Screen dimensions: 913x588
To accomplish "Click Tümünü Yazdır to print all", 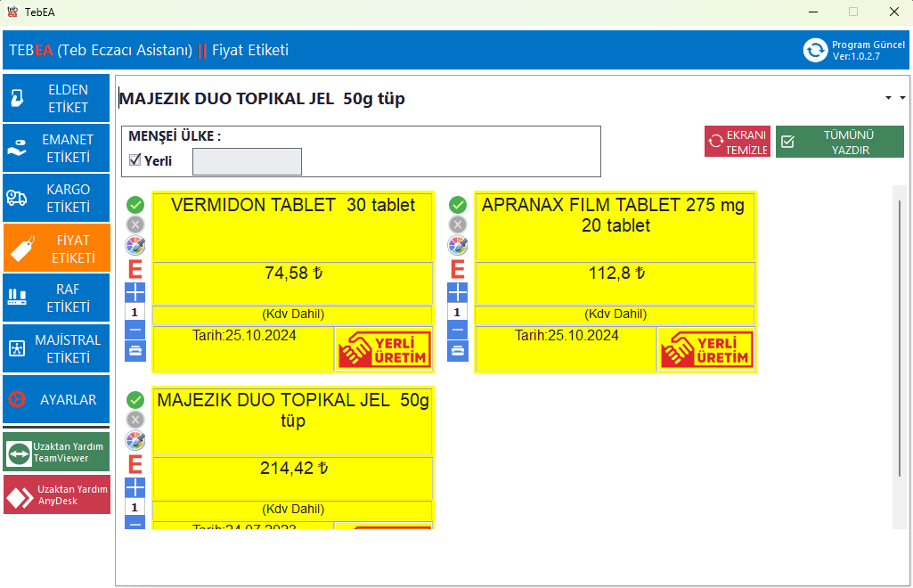I will [x=839, y=142].
